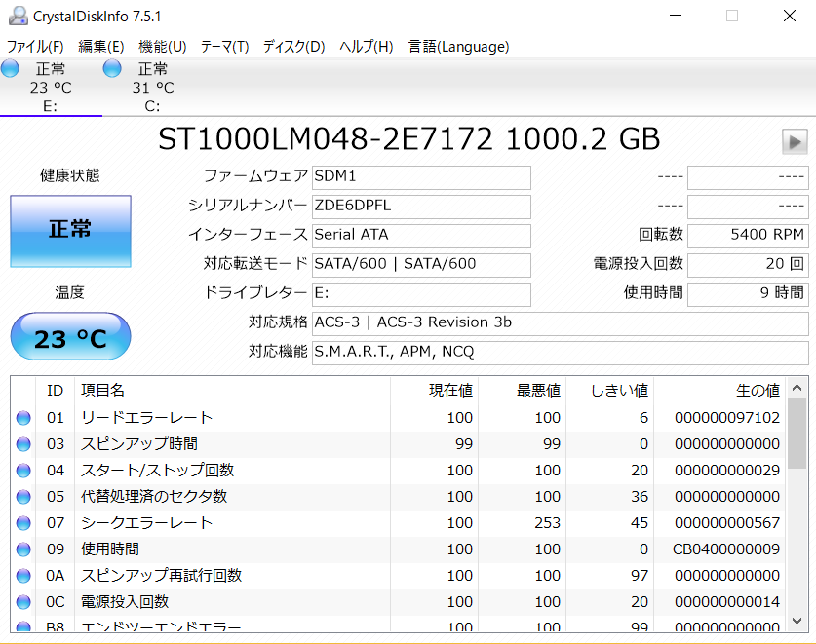Select the スピンアップ時間 row name

pos(139,444)
